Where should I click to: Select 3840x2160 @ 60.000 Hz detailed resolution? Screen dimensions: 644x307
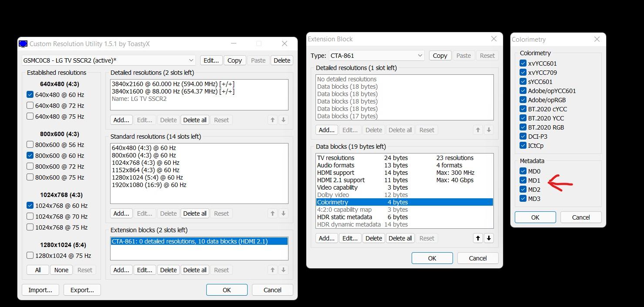coord(199,84)
